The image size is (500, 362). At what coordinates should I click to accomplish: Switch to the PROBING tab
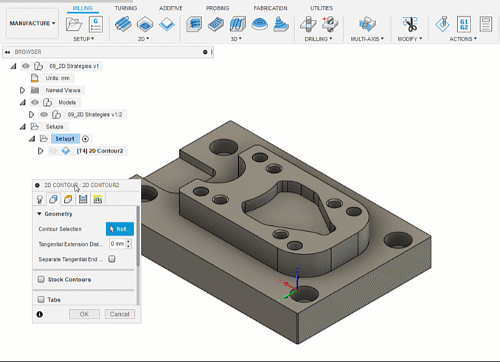[218, 8]
